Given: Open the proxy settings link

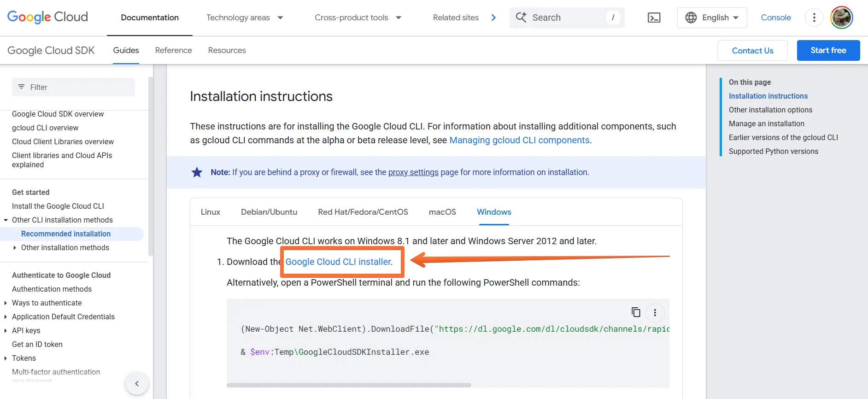Looking at the screenshot, I should coord(413,172).
